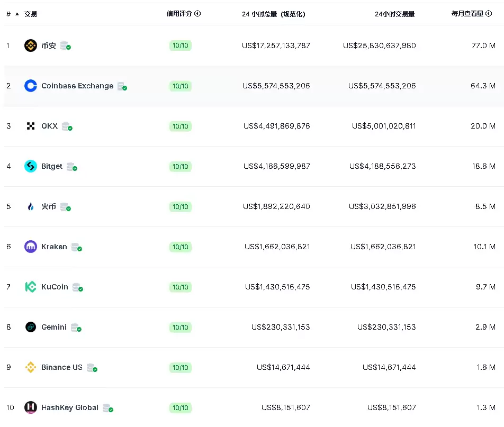Click the KuCoin green logo
Image resolution: width=504 pixels, height=427 pixels.
(x=31, y=287)
